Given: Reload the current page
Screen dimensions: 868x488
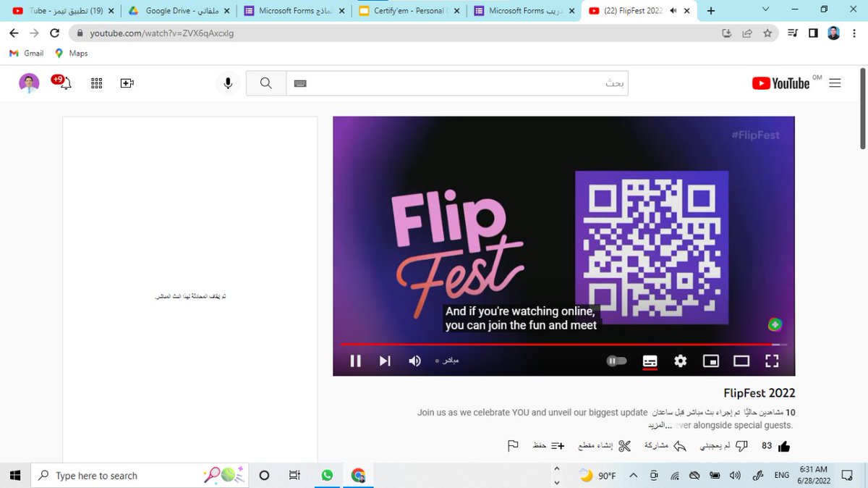Looking at the screenshot, I should click(x=54, y=33).
